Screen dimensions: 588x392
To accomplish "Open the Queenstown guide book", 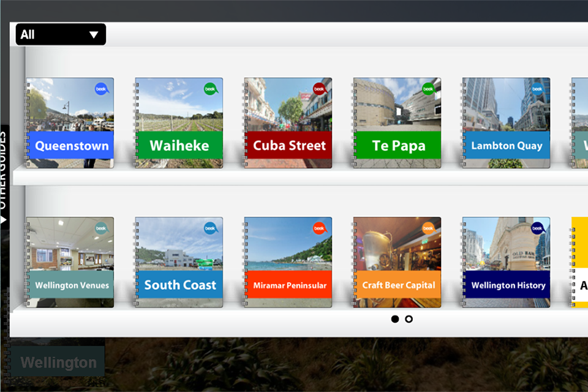I will pos(70,123).
